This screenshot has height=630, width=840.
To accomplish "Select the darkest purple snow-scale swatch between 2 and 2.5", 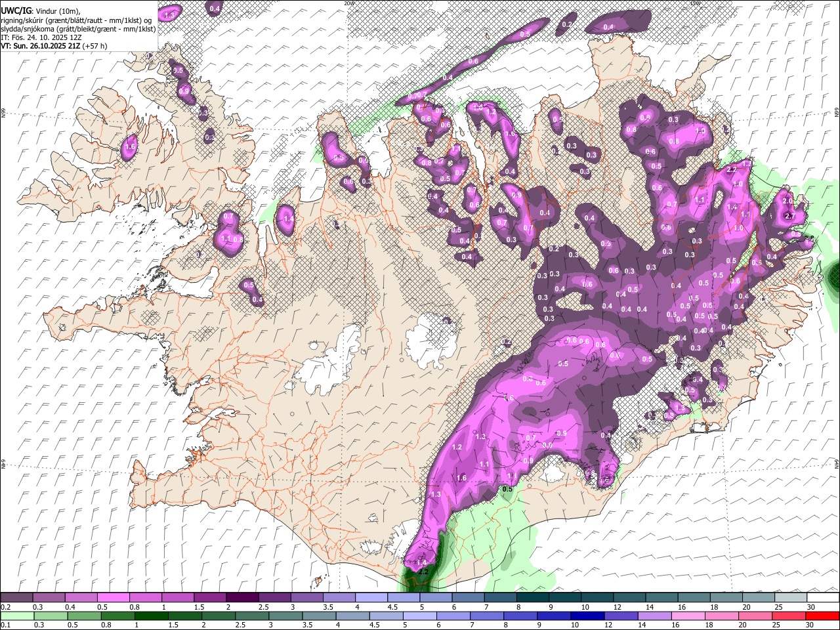I will point(242,598).
